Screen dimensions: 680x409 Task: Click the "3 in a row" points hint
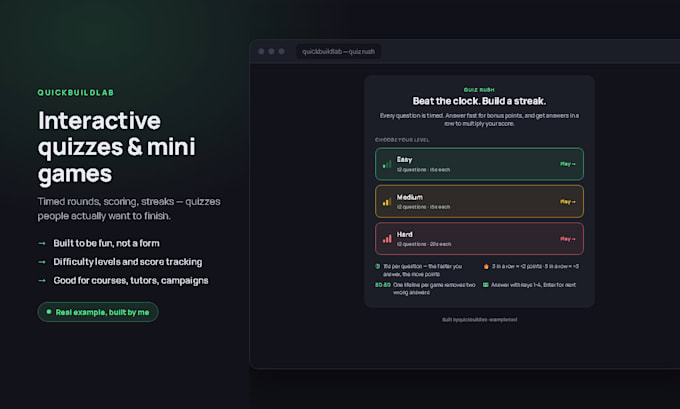click(535, 266)
